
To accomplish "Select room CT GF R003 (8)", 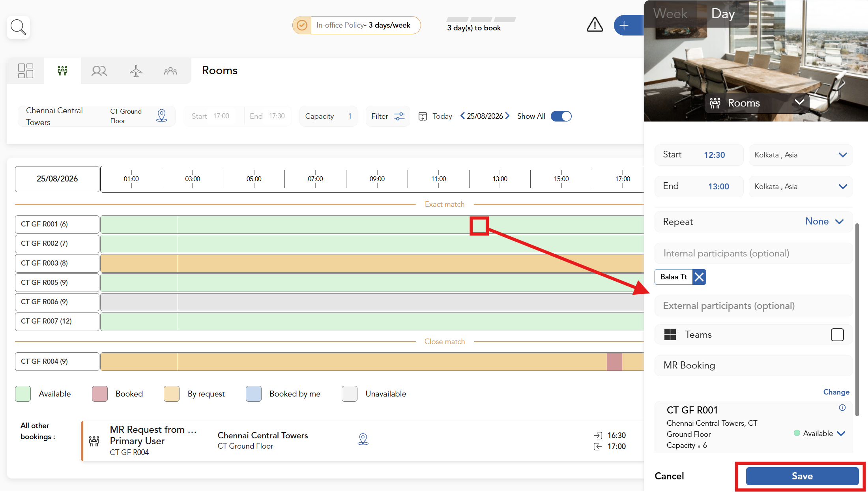I will click(57, 263).
